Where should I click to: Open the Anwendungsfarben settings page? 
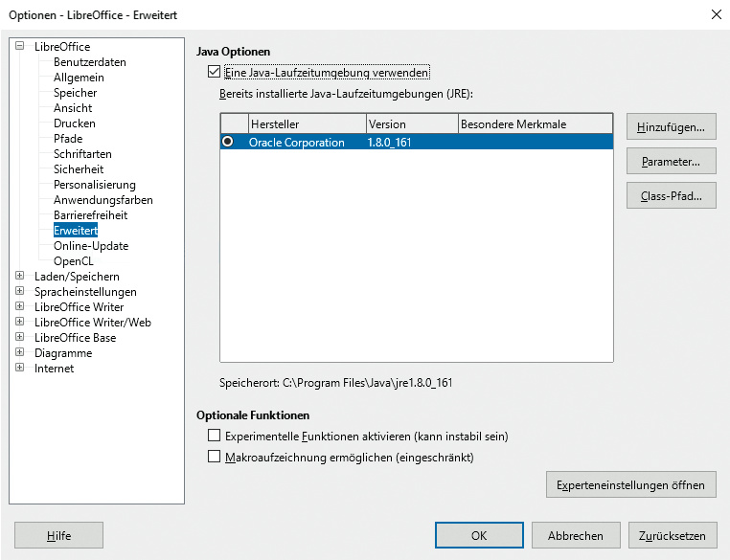(103, 200)
